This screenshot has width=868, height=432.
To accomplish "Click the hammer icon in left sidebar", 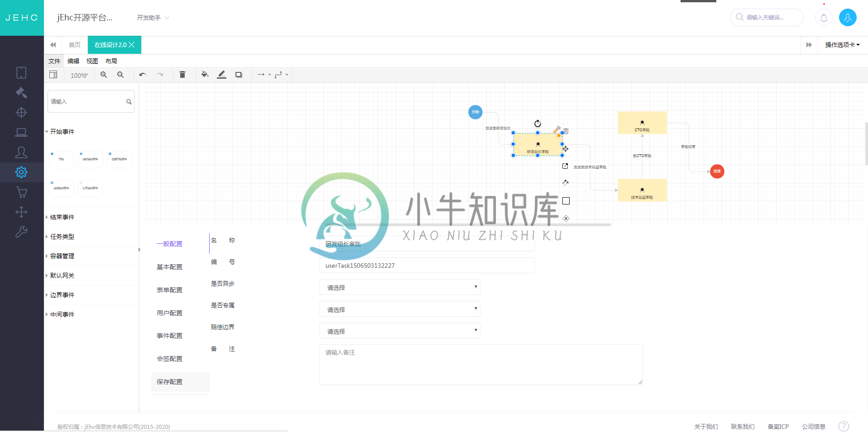I will pos(21,93).
